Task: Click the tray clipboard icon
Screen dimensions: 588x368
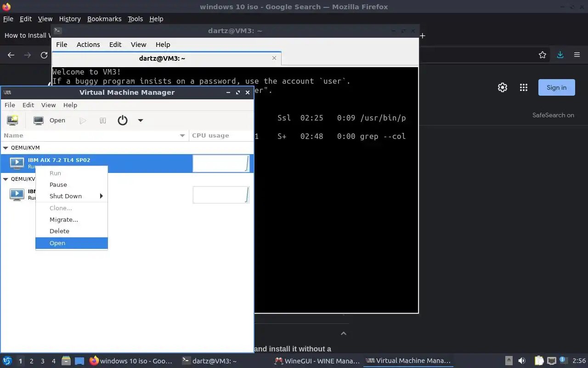Action: pyautogui.click(x=538, y=361)
